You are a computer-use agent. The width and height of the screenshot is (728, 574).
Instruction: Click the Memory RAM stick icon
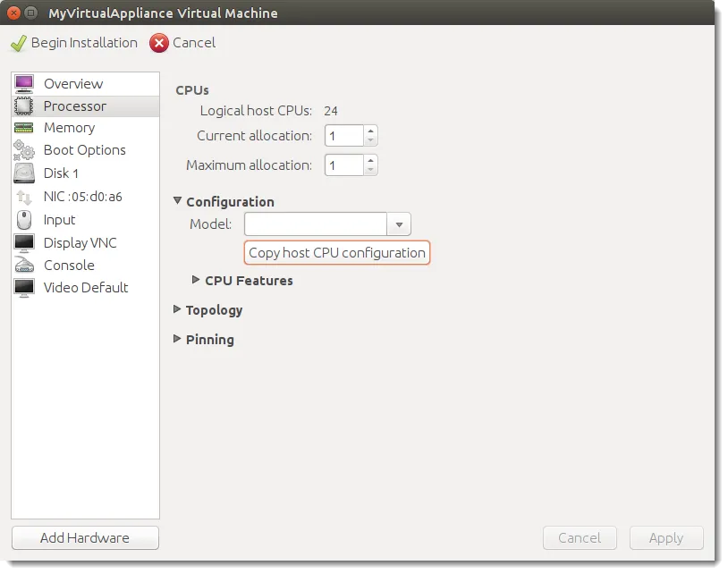point(23,128)
